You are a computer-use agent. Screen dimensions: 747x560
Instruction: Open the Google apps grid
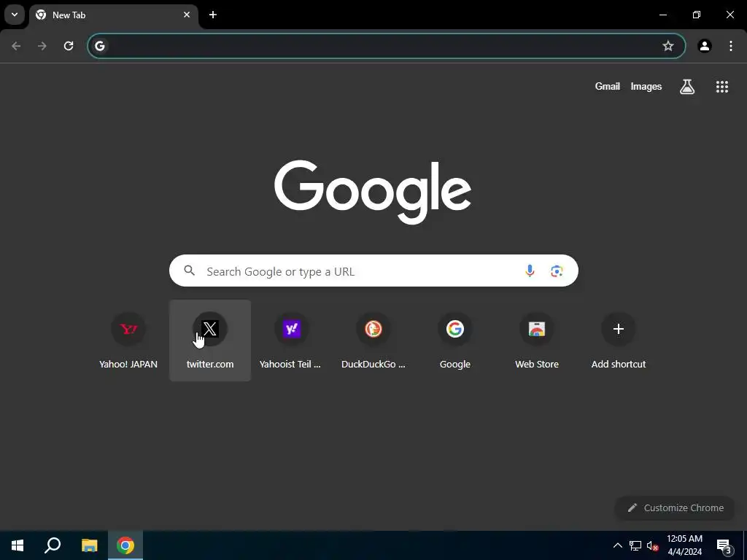[721, 87]
